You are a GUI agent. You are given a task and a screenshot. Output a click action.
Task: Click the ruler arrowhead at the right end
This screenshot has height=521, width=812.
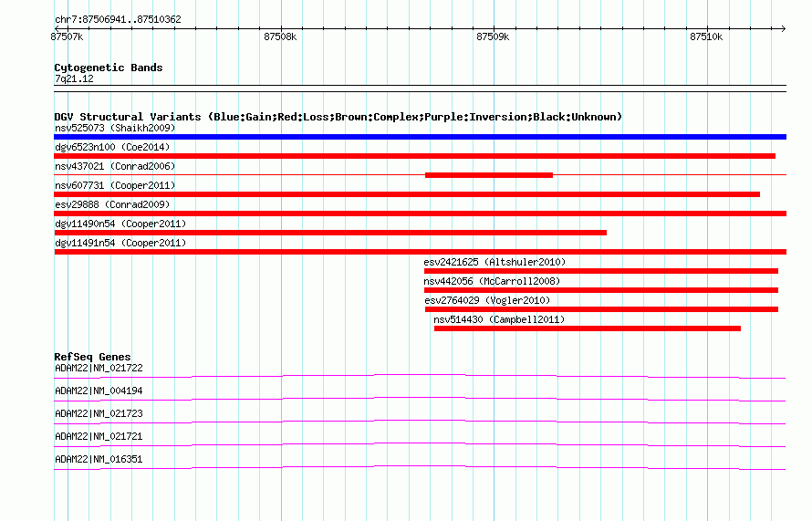tap(784, 28)
